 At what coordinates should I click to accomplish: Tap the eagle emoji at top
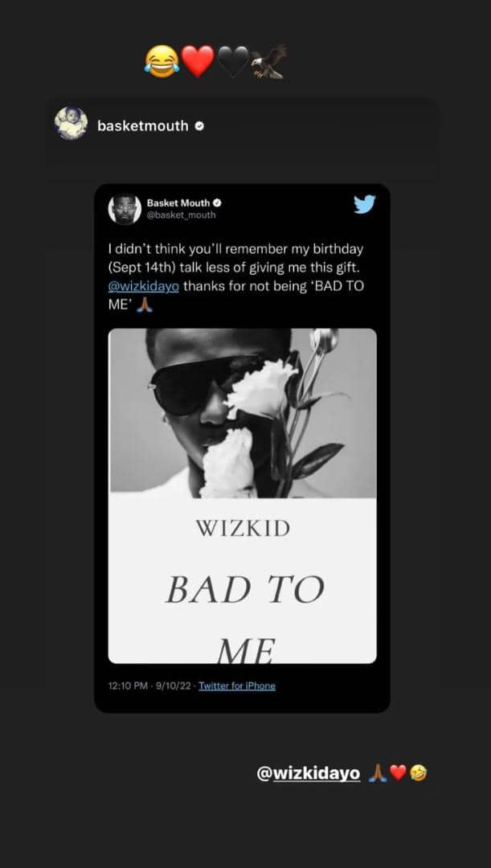pos(268,62)
